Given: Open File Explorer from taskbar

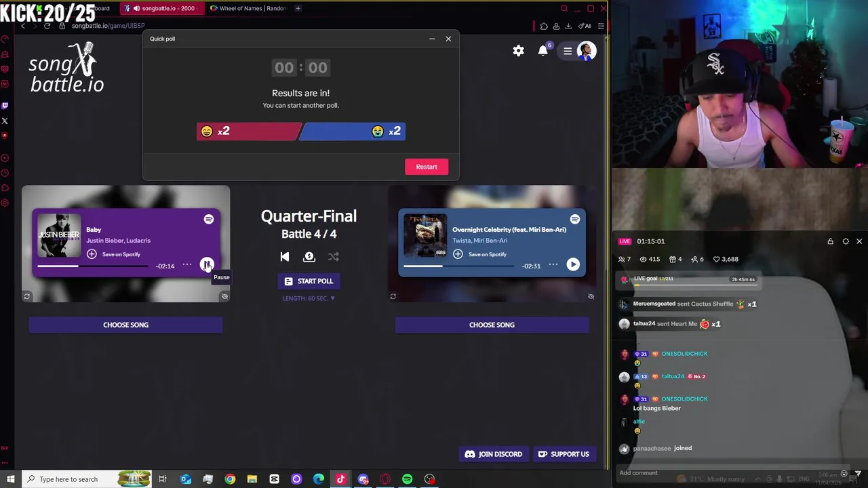Looking at the screenshot, I should [x=252, y=479].
